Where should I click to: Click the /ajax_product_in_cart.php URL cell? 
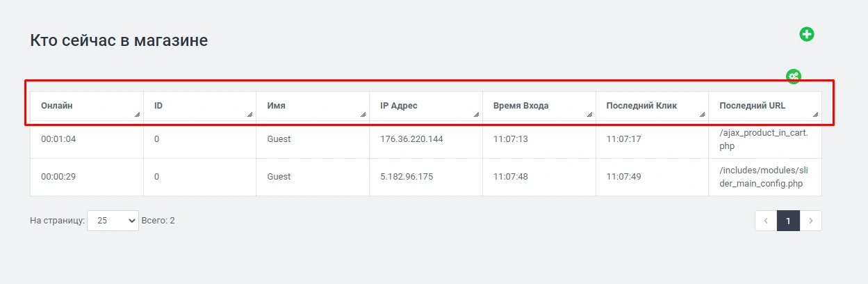coord(764,139)
